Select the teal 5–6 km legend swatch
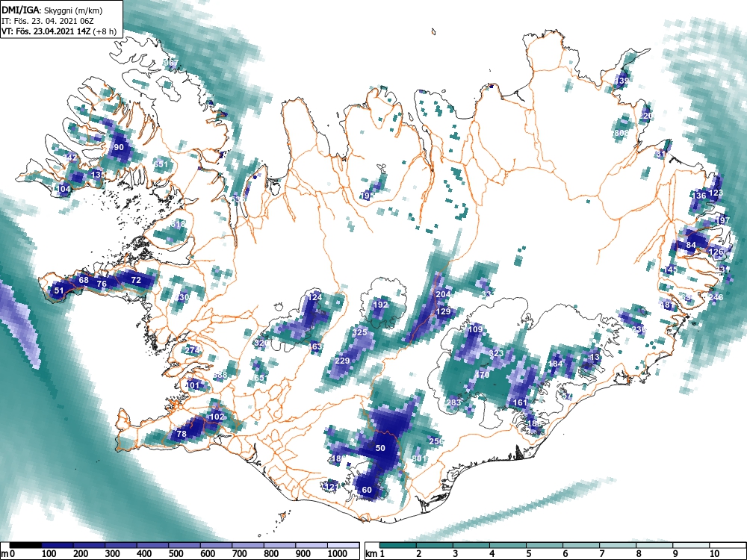Screen dimensions: 747x560 tap(545, 545)
